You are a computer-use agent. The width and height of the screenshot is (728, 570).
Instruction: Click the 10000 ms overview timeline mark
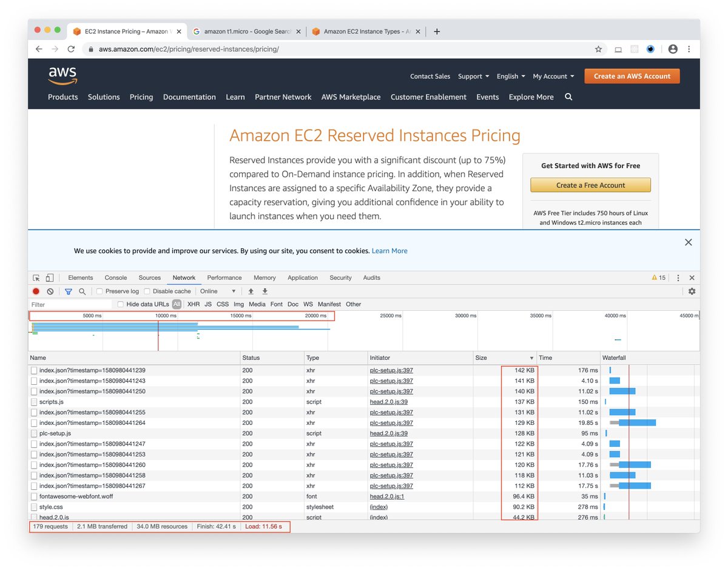pos(165,316)
